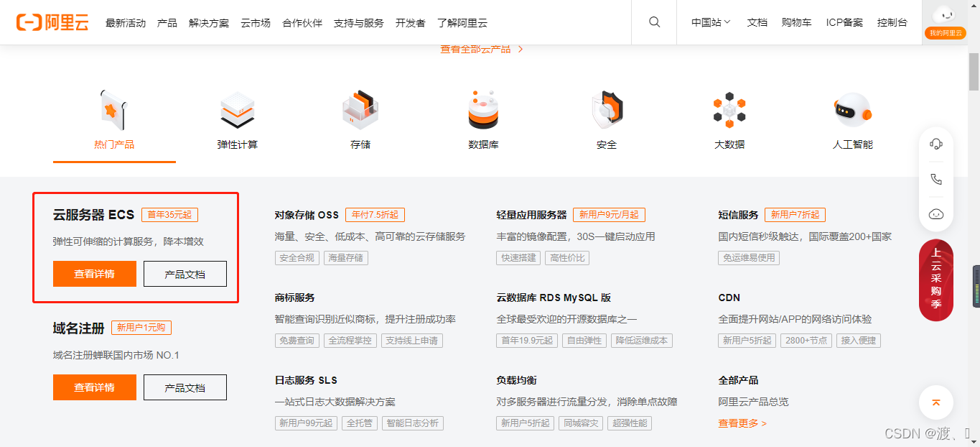Click 产品文档 for 云服务器 ECS
This screenshot has height=447, width=980.
pos(185,274)
